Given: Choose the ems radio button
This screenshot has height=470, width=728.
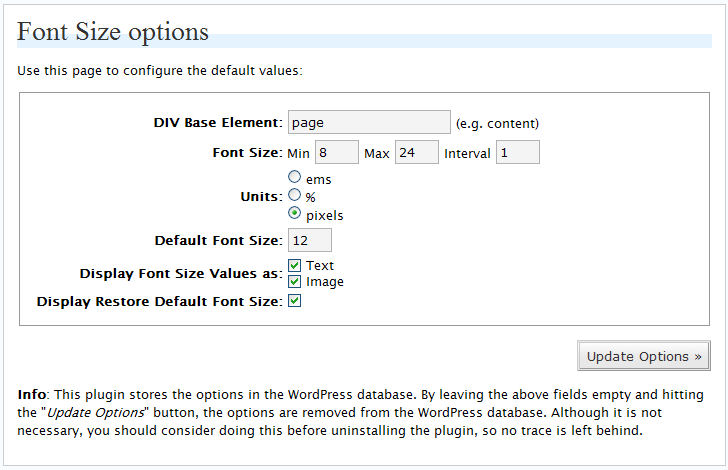Looking at the screenshot, I should (x=294, y=177).
